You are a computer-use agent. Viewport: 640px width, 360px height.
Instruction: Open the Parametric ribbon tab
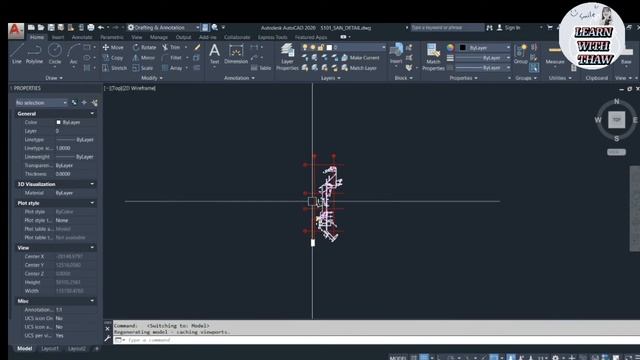pyautogui.click(x=112, y=37)
